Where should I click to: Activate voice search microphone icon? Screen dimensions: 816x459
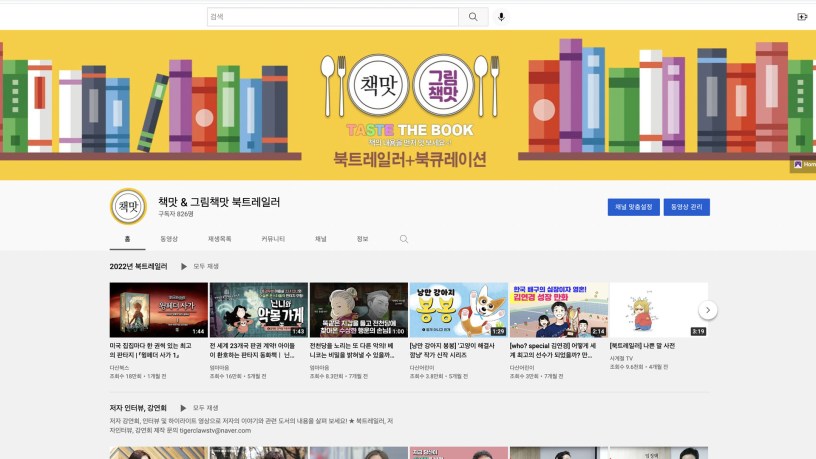(501, 17)
